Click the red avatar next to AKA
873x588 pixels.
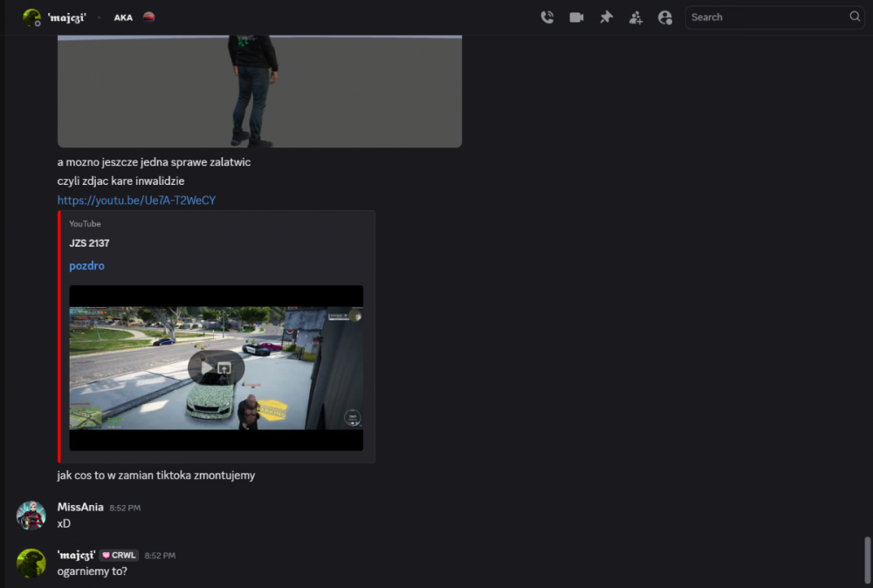(x=148, y=17)
